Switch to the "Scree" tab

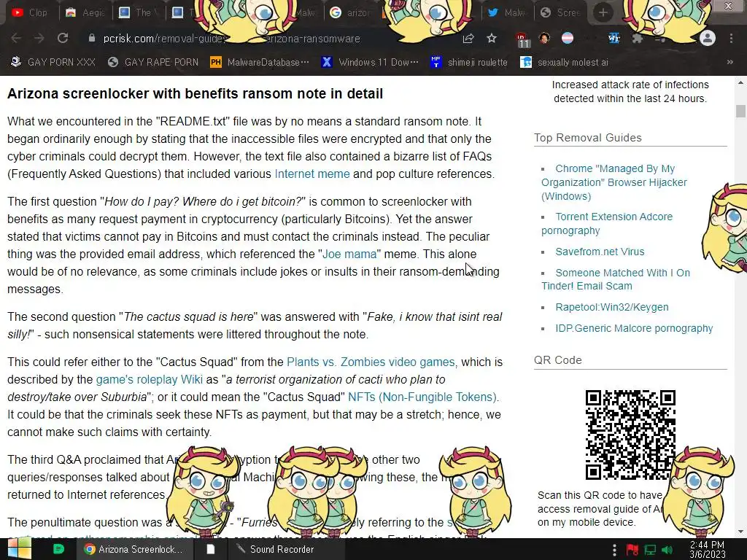coord(560,12)
